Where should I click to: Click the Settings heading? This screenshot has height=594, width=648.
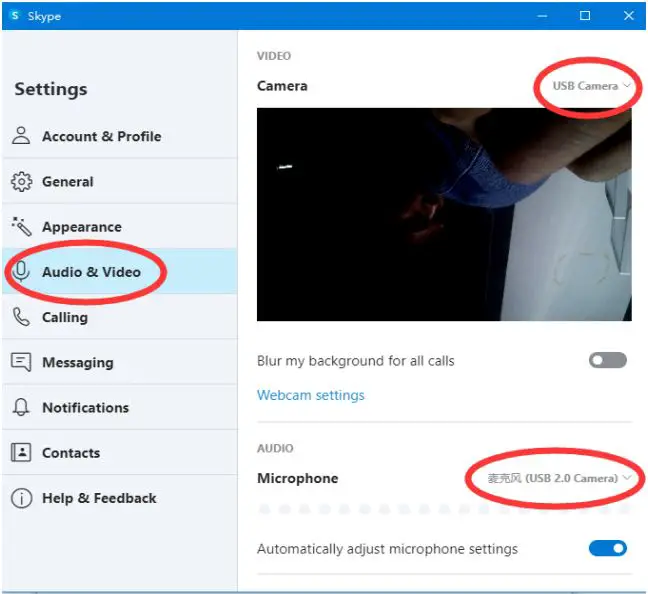coord(51,89)
